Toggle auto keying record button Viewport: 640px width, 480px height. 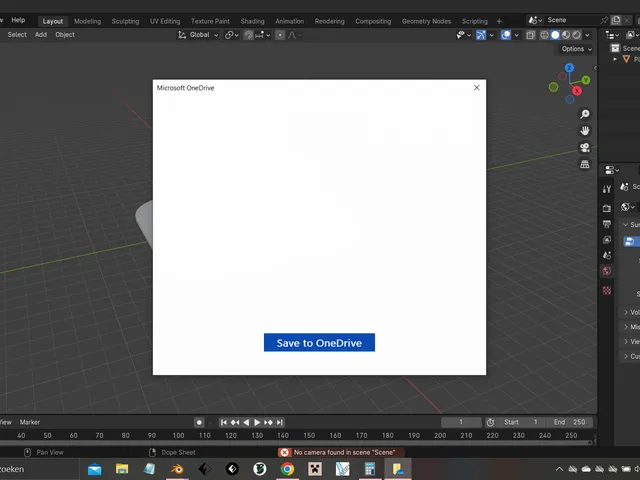tap(199, 422)
